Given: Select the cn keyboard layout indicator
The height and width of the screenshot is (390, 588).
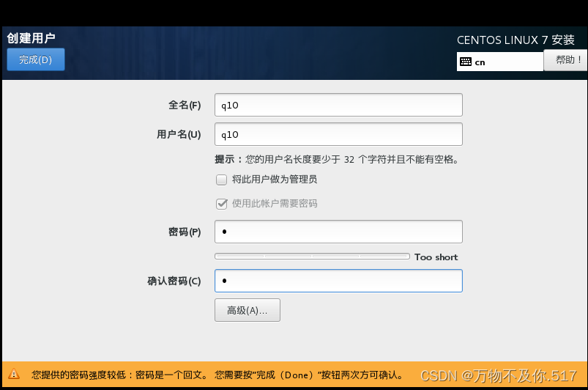Looking at the screenshot, I should click(x=500, y=62).
